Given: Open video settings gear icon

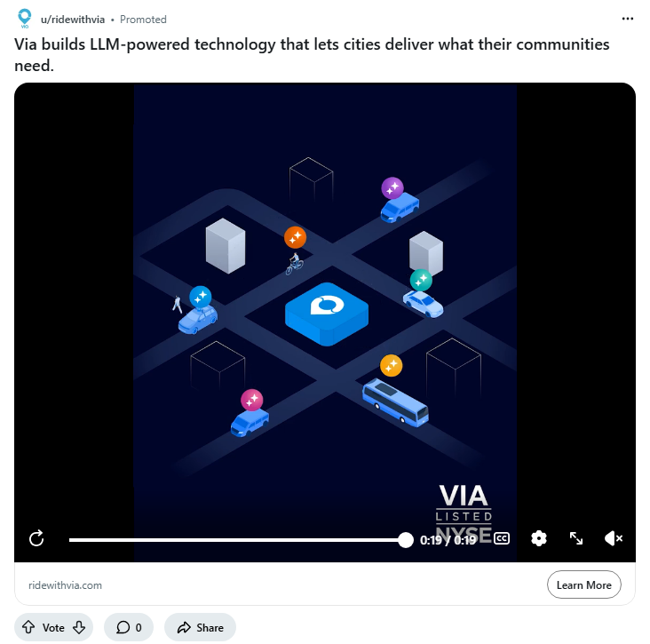Looking at the screenshot, I should [539, 538].
